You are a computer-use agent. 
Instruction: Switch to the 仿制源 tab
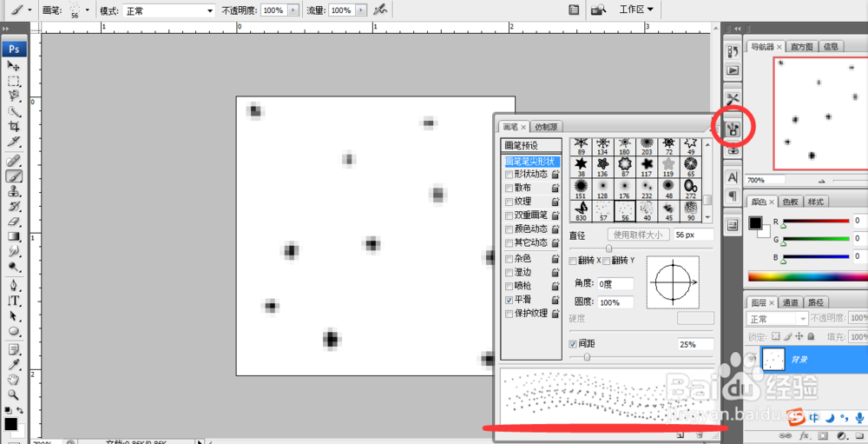546,127
